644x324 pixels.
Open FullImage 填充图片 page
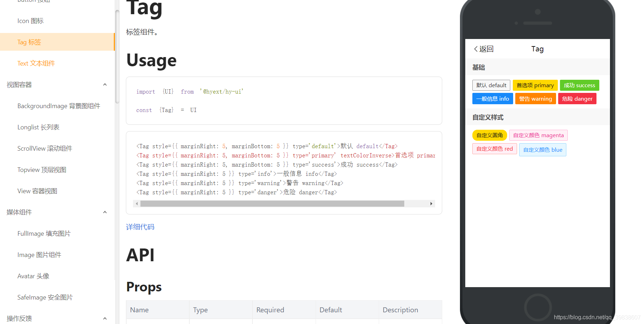tap(44, 234)
